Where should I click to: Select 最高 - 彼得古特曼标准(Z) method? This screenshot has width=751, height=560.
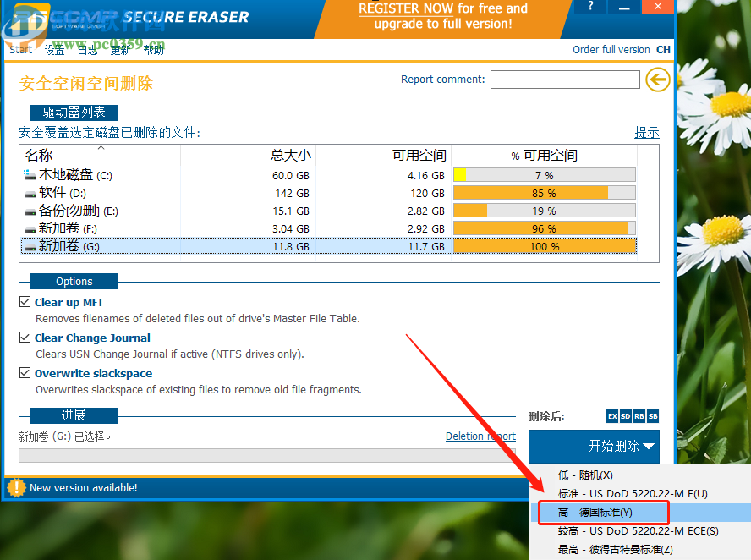(615, 550)
